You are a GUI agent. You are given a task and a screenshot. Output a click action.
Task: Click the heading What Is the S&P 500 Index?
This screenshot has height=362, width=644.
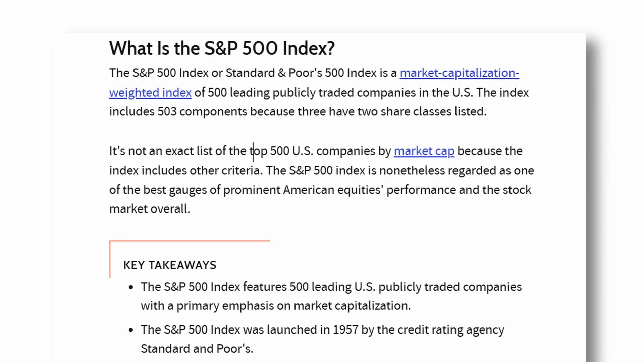(222, 48)
